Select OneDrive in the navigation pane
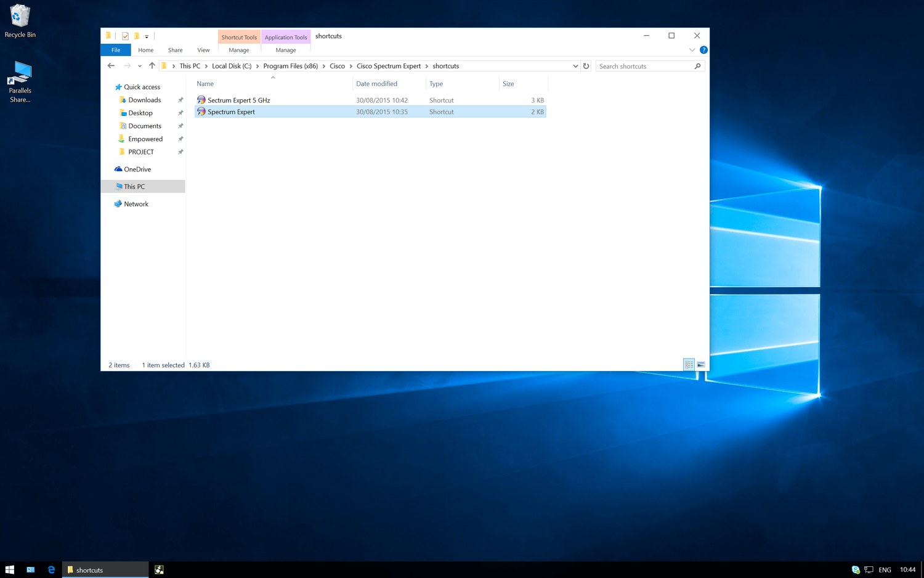924x578 pixels. pos(137,169)
